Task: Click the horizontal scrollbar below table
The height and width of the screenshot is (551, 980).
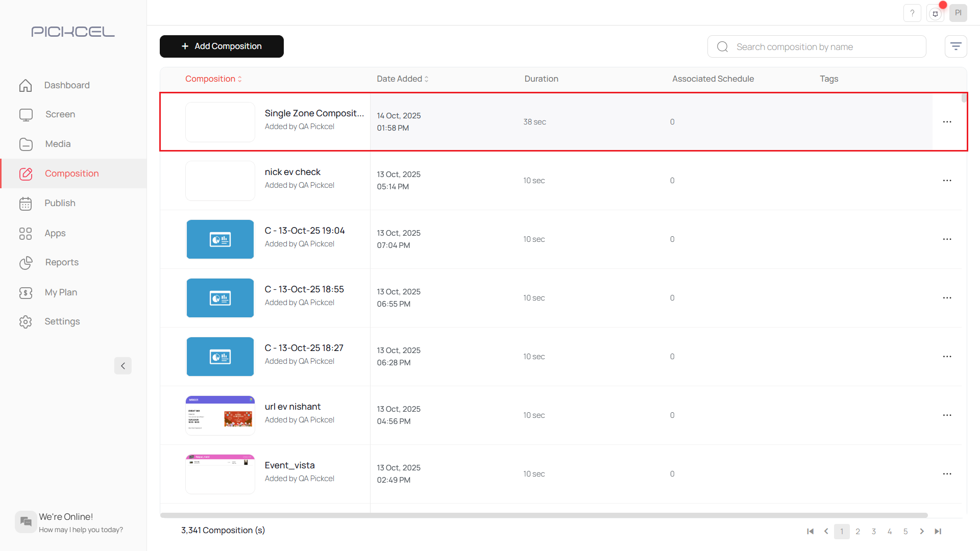Action: tap(544, 515)
